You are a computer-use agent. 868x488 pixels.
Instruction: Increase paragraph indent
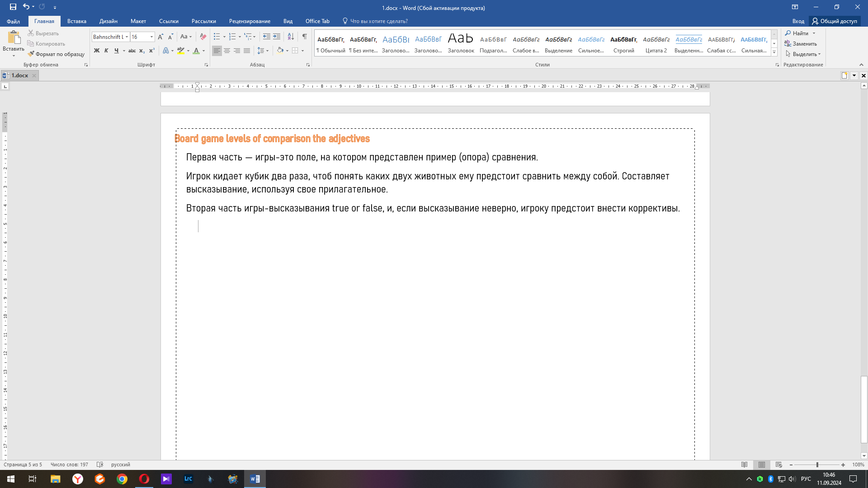[x=277, y=37]
